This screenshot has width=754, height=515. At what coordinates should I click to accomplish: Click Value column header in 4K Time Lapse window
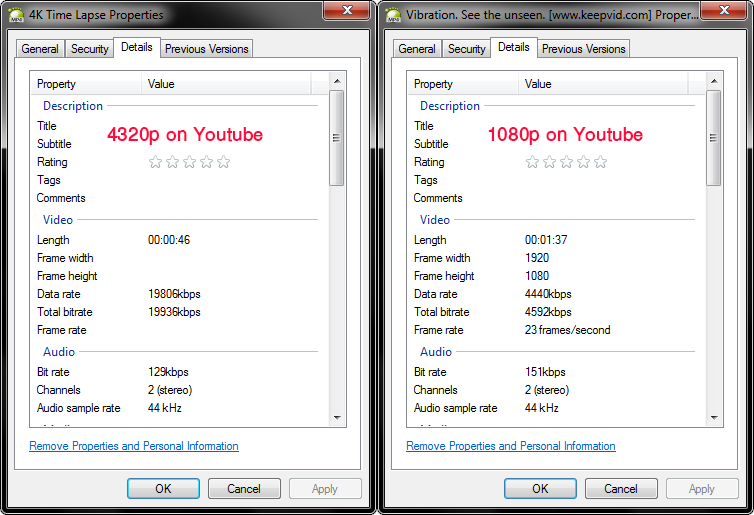pyautogui.click(x=226, y=84)
